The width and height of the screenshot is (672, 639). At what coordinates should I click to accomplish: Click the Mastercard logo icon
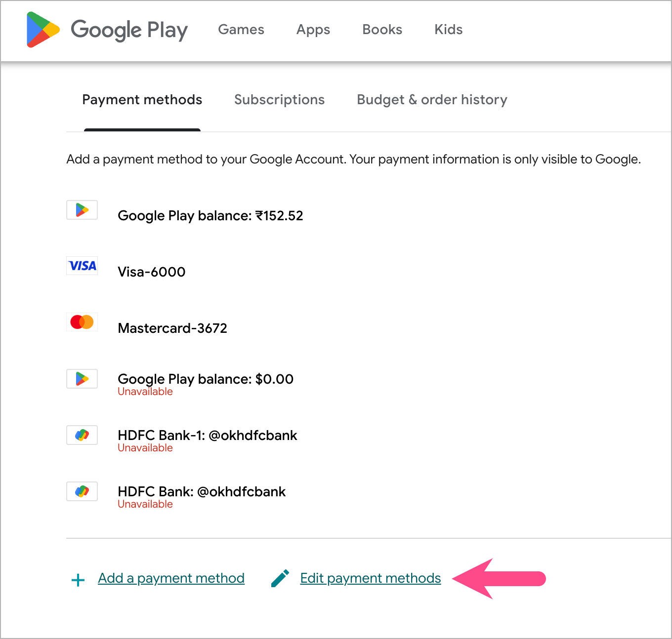pos(82,322)
